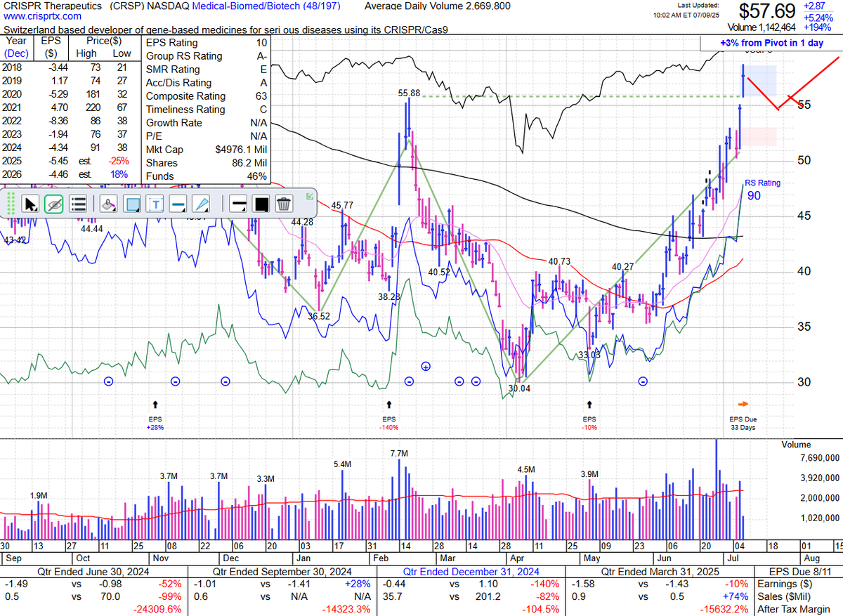
Task: Open the drawings list icon
Action: (x=79, y=204)
